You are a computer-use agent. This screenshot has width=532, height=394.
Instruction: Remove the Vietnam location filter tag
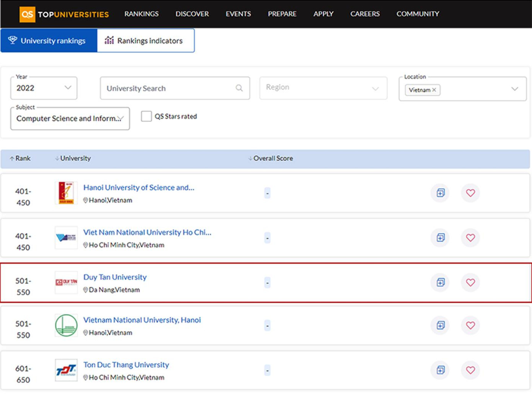click(x=434, y=90)
